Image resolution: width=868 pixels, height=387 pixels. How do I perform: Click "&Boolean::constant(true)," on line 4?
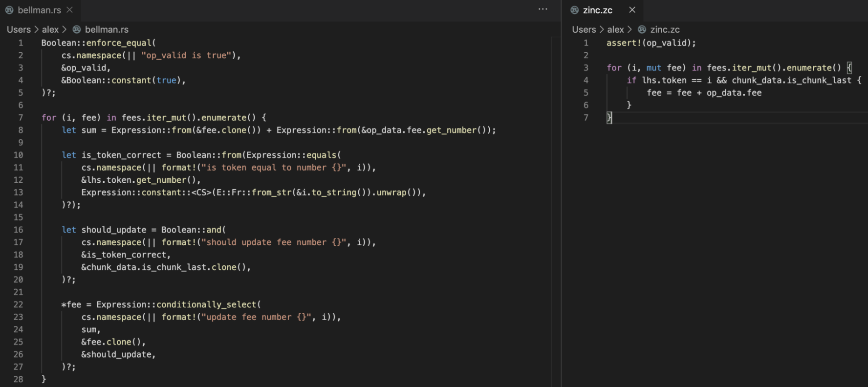pyautogui.click(x=124, y=80)
